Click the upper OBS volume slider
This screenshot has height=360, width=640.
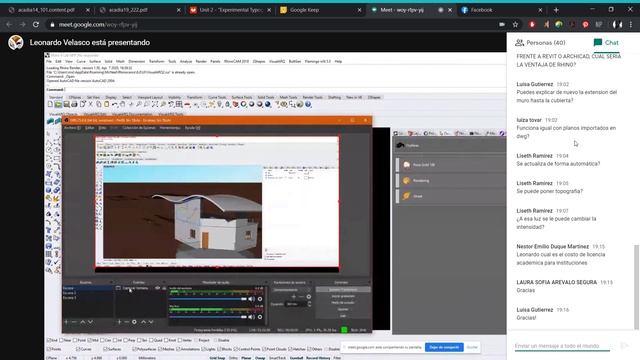(209, 299)
